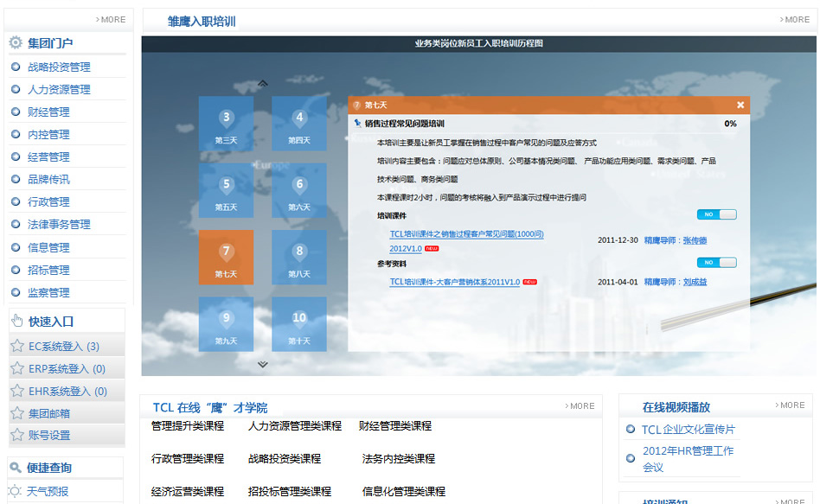Open the 集团邮箱 quick entry
The image size is (820, 504).
click(49, 413)
